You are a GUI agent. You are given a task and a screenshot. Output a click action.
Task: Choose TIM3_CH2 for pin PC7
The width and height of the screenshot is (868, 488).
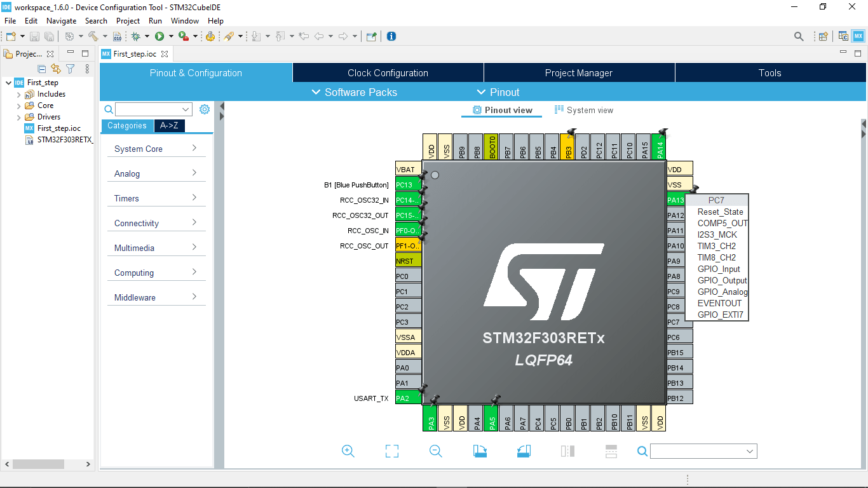point(717,246)
